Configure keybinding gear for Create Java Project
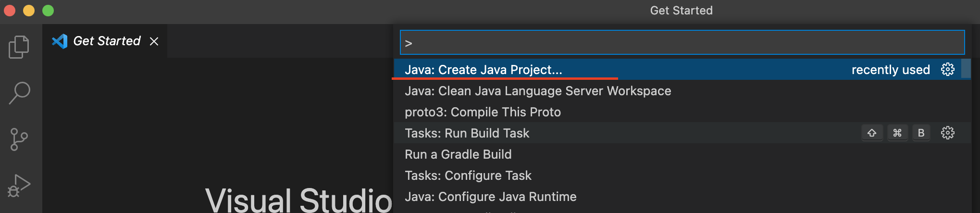The height and width of the screenshot is (213, 980). (948, 69)
